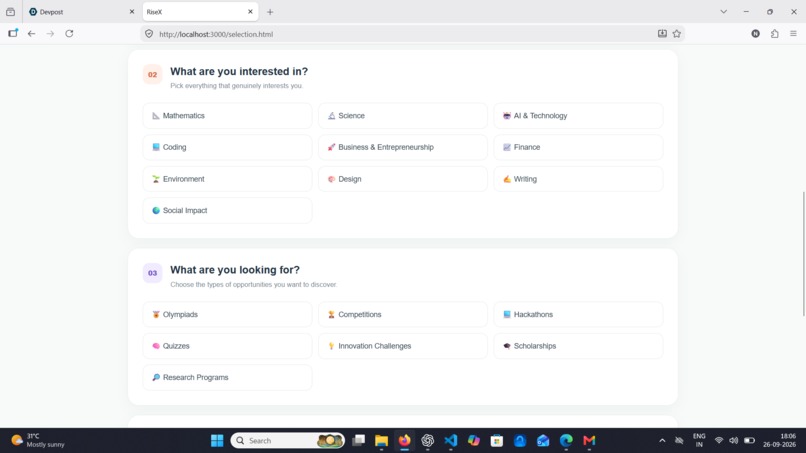This screenshot has width=806, height=453.
Task: Select the Science interest chip
Action: [x=402, y=116]
